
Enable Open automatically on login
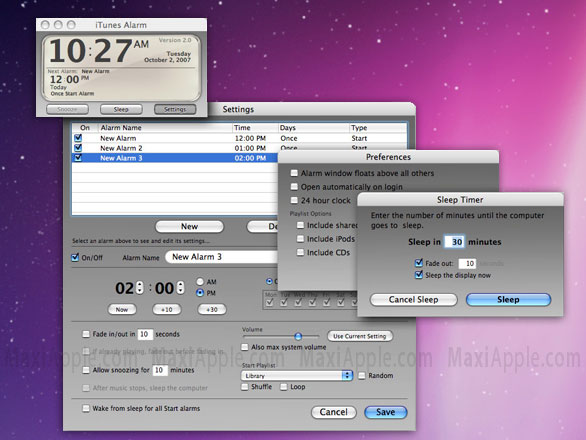tap(294, 187)
